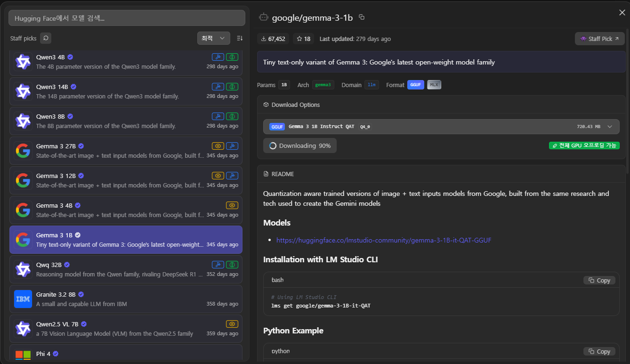Screen dimensions: 630x364
Task: Click the green reasoning badge on Qwen3 14B
Action: (x=232, y=87)
